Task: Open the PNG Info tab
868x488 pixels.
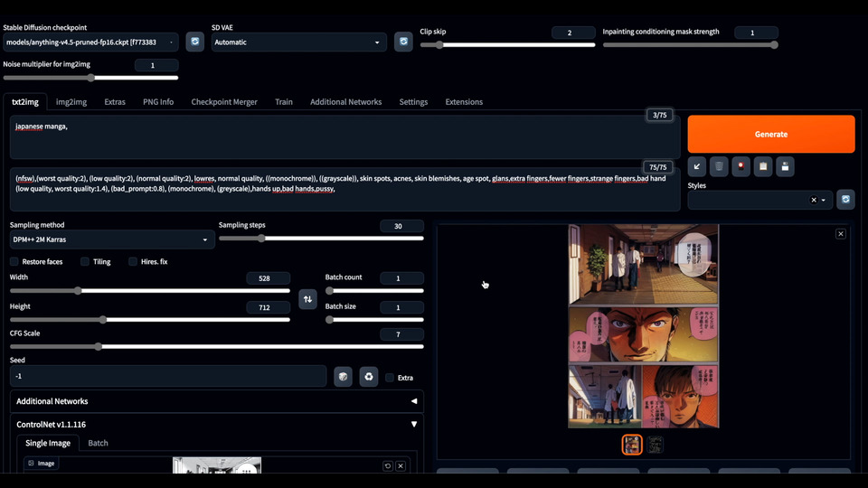Action: (158, 102)
